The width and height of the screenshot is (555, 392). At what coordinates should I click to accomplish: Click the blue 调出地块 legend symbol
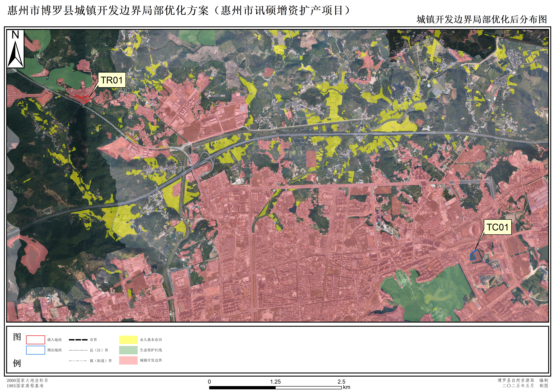[x=35, y=350]
